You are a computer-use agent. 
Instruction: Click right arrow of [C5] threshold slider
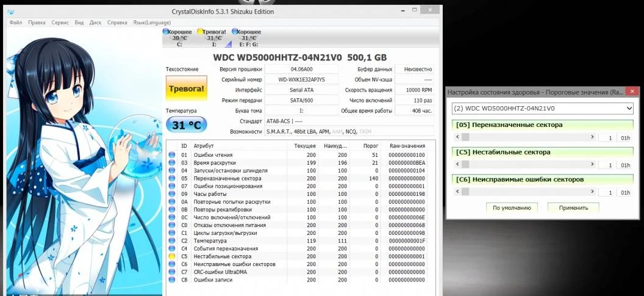[592, 165]
